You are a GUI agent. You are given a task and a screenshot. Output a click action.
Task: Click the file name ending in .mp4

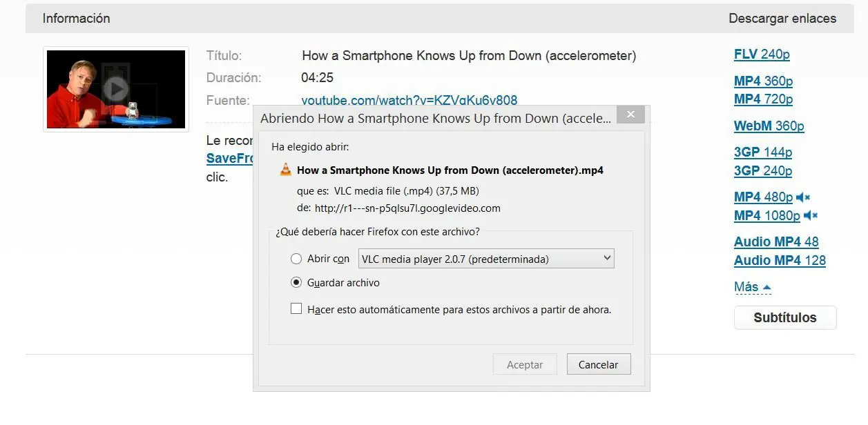(x=450, y=170)
